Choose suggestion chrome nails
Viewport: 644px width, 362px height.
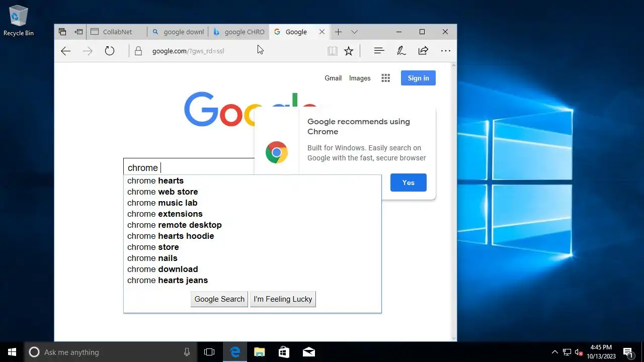tap(253, 258)
